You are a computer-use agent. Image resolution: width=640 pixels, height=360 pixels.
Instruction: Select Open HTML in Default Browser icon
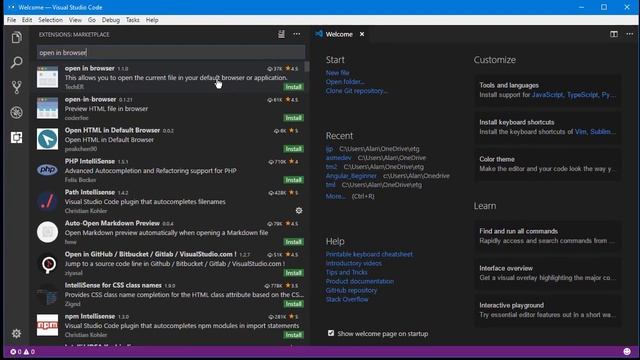point(47,139)
